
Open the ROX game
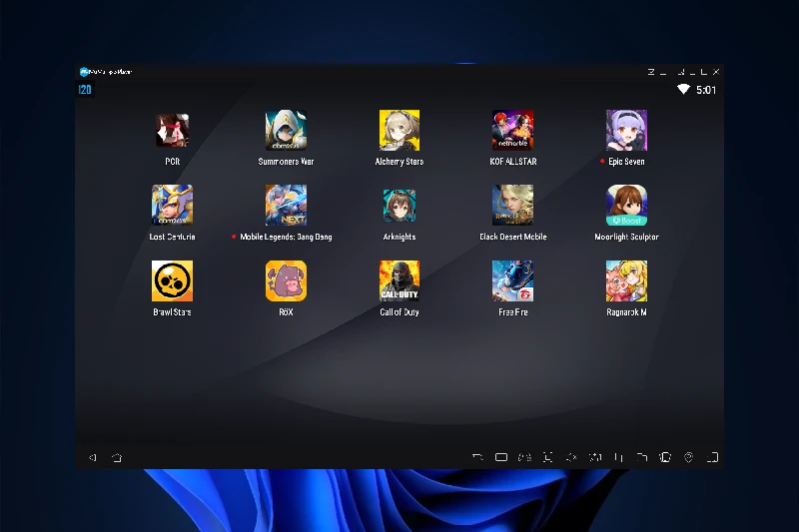(x=286, y=281)
